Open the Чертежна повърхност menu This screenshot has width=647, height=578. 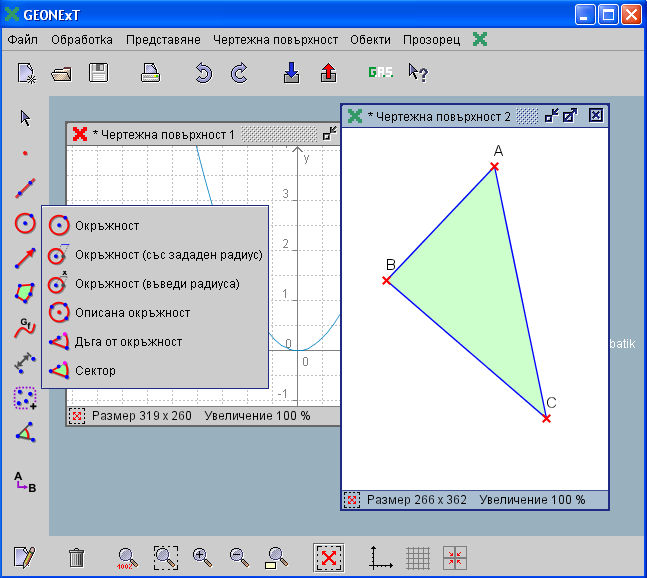click(276, 40)
